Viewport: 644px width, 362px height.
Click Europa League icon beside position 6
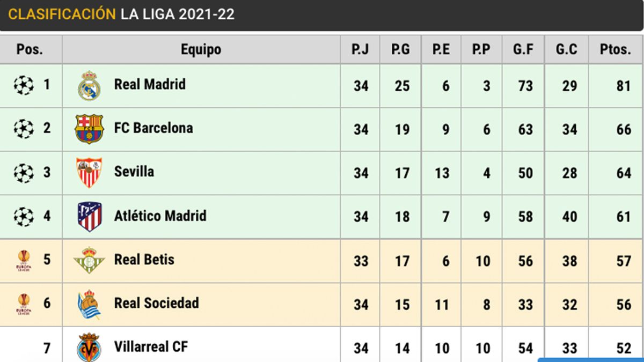point(24,304)
